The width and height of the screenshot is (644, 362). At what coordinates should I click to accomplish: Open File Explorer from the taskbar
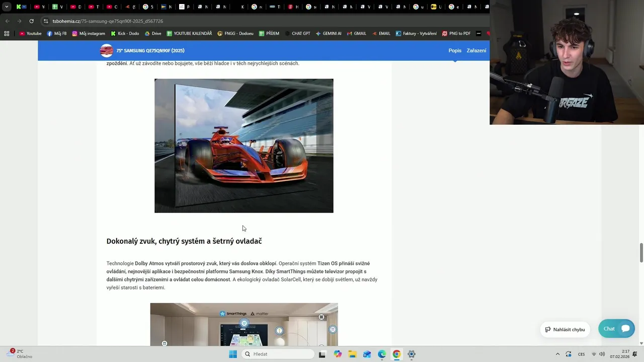(352, 354)
